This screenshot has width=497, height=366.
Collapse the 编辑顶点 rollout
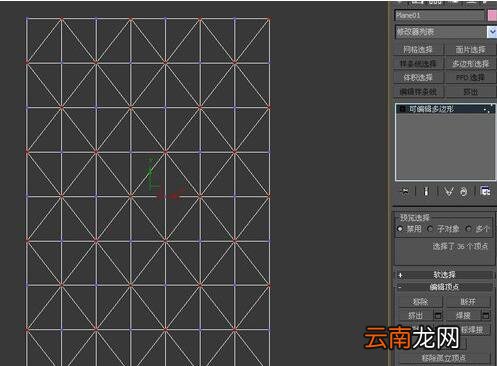[x=444, y=287]
